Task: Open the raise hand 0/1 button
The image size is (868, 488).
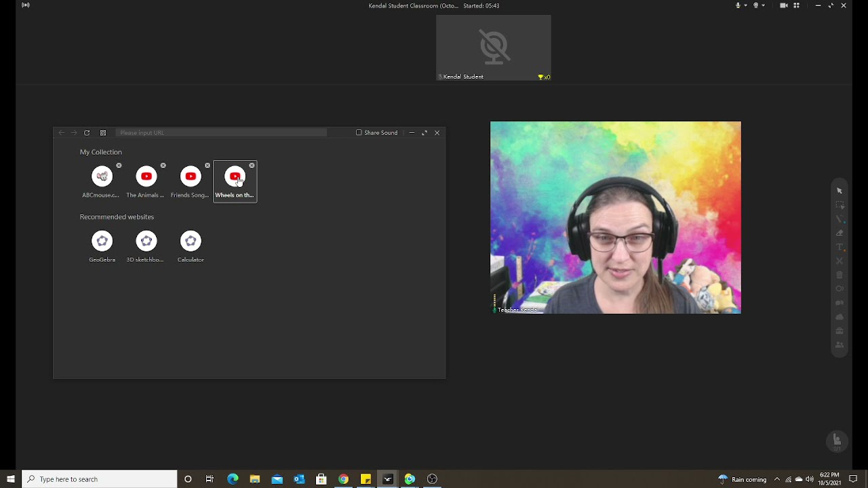Action: pos(837,441)
